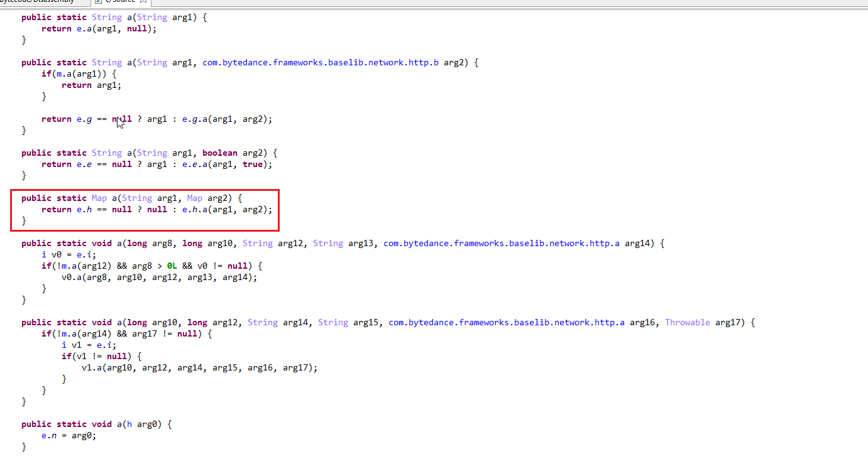Screen dimensions: 868x459
Task: Click the 'i v1 = e.i;' declaration
Action: click(89, 345)
